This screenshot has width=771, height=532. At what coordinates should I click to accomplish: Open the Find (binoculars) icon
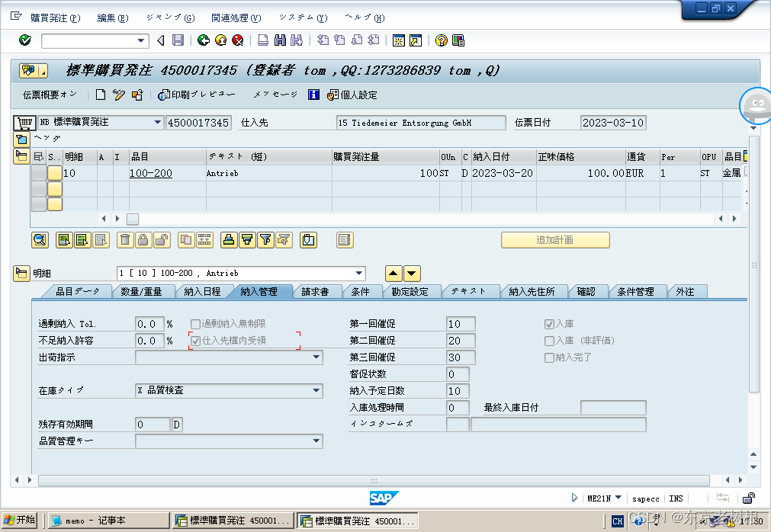278,40
